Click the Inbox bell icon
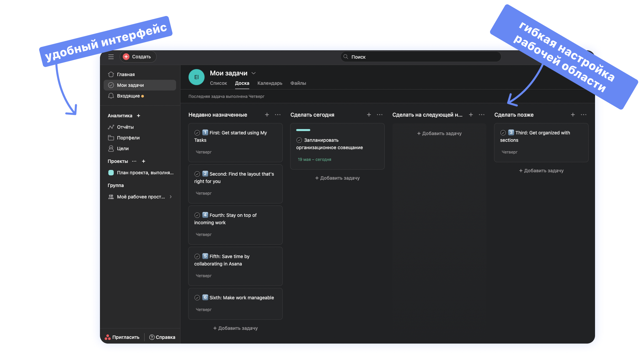Image resolution: width=644 pixels, height=362 pixels. (x=111, y=96)
